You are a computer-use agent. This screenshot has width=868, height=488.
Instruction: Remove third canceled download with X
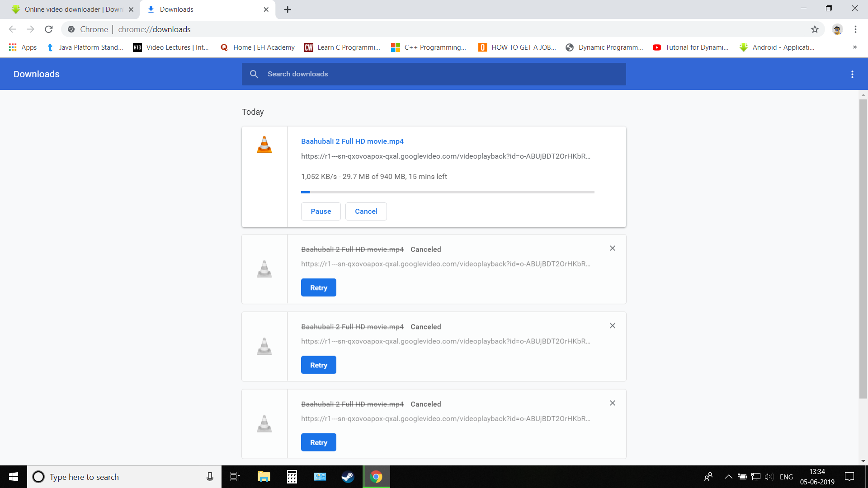[x=613, y=403]
